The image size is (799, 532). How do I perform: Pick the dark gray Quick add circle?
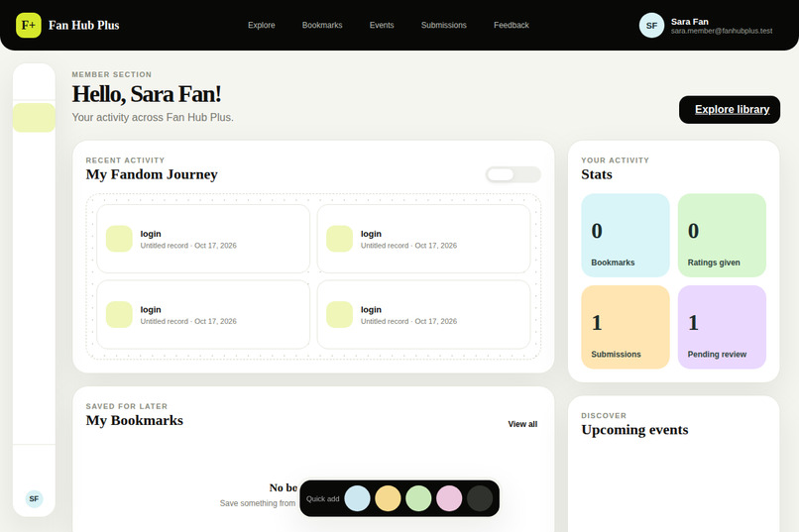tap(480, 498)
